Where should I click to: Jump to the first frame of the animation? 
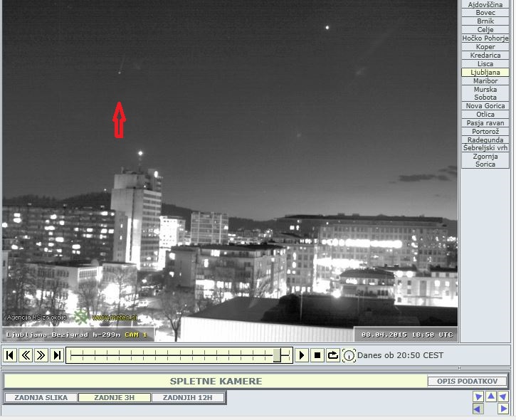(10, 355)
